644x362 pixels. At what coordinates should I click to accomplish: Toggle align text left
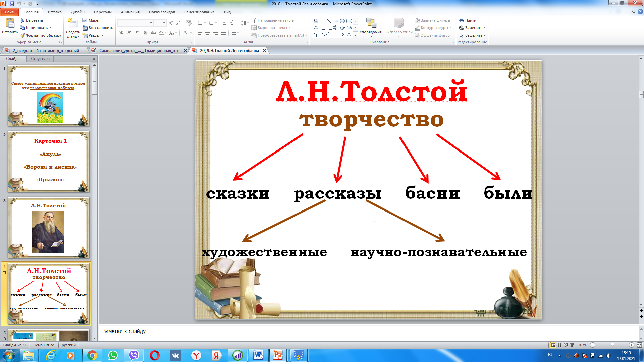[x=200, y=33]
